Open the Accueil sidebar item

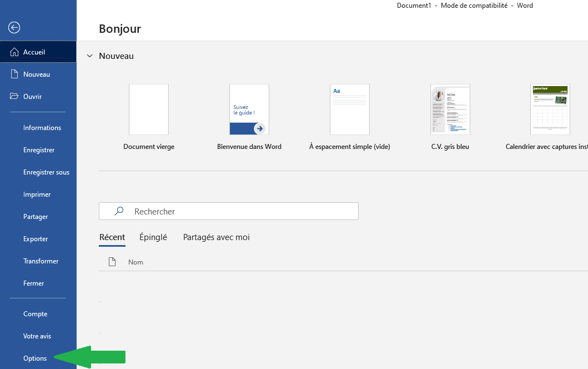pyautogui.click(x=38, y=52)
